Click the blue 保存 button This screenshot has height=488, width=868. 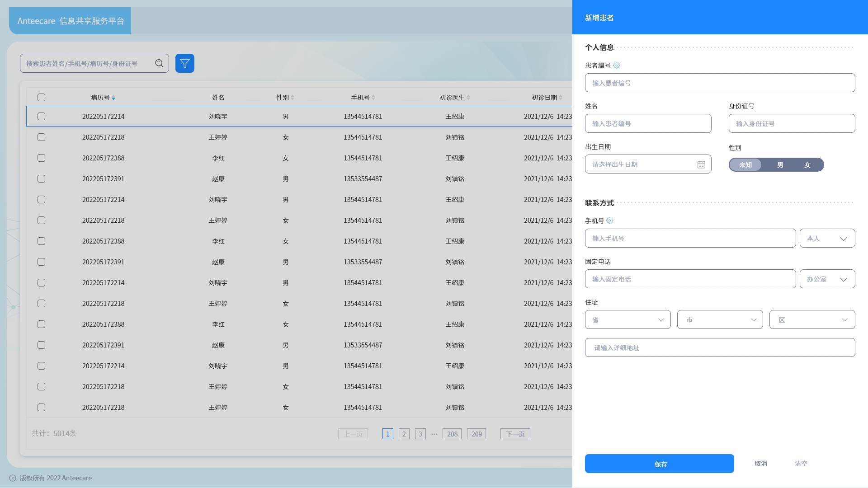[x=659, y=464]
